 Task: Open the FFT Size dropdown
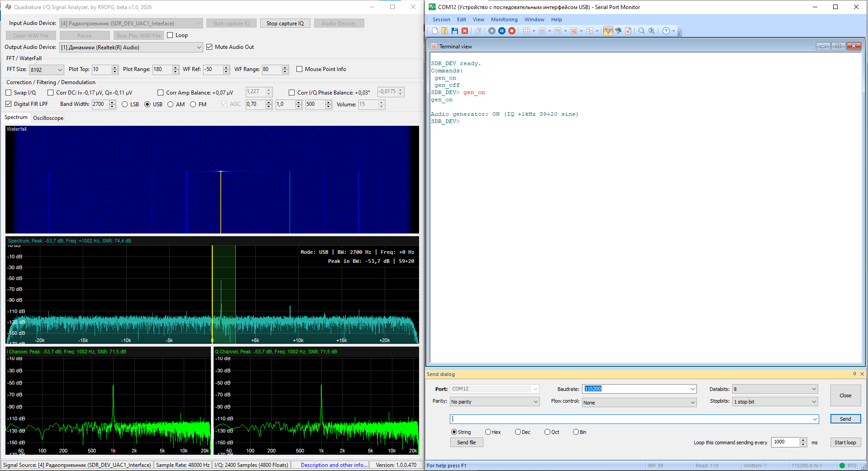[x=46, y=70]
